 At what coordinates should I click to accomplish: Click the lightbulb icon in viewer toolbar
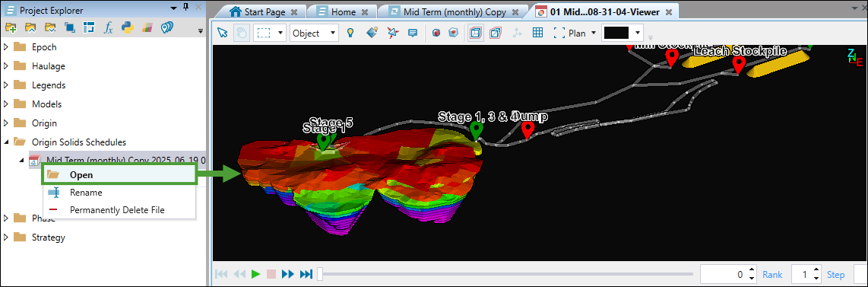click(350, 33)
